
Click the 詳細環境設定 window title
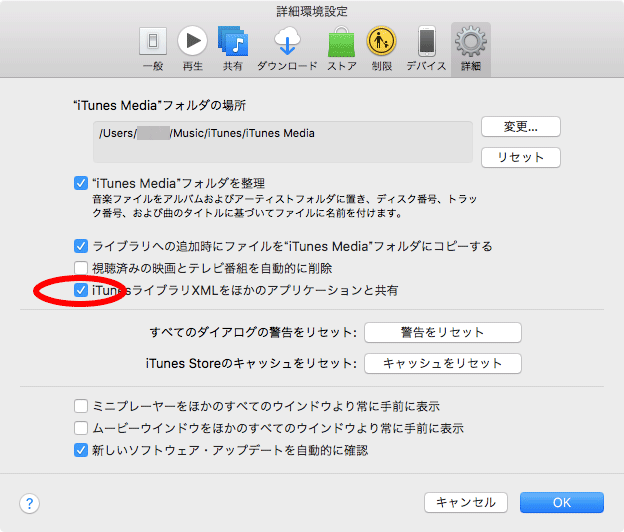point(312,11)
